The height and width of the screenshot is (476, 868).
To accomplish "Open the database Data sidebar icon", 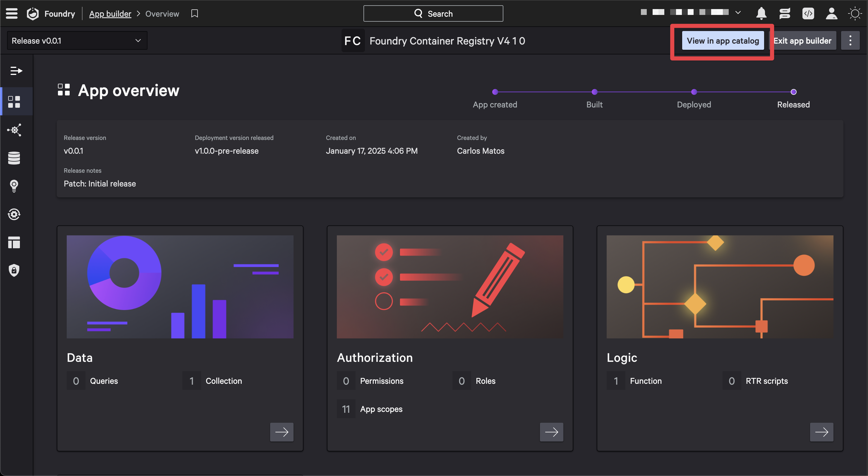I will point(14,158).
